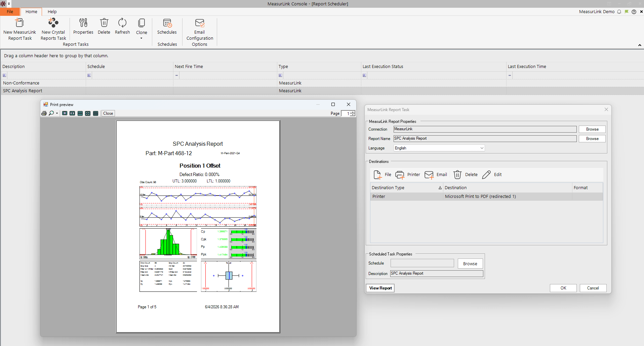Open Email Configuration Options
The image size is (644, 346).
200,32
